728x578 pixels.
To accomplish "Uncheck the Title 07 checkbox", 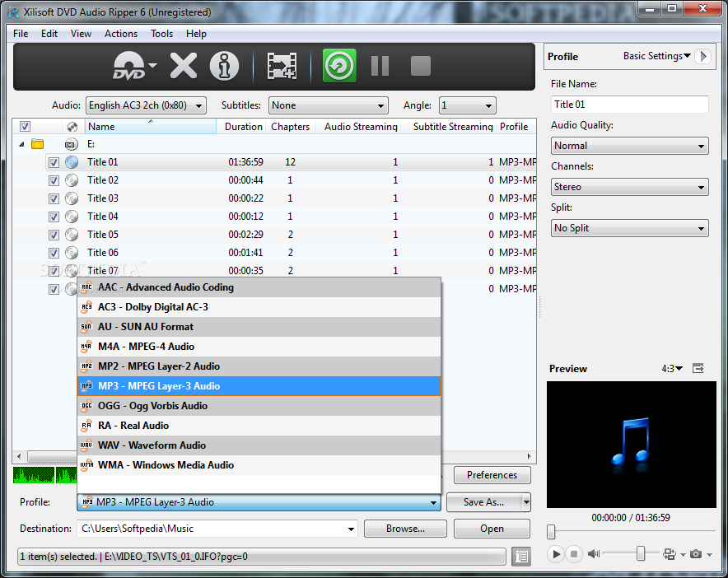I will tap(54, 271).
